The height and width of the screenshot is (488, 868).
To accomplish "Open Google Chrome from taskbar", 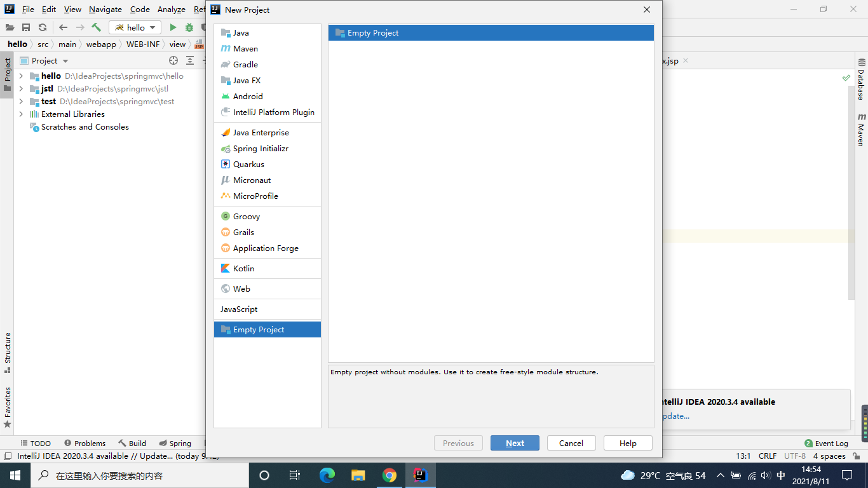I will tap(390, 475).
